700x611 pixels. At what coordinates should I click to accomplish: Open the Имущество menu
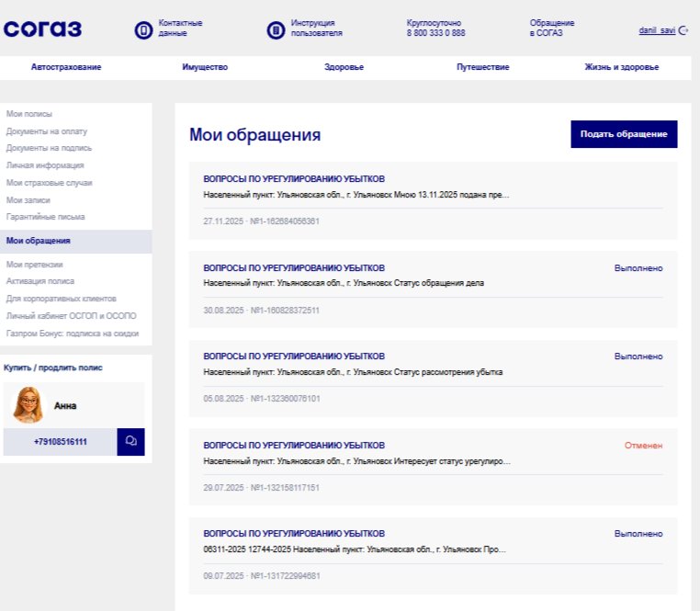click(x=205, y=67)
